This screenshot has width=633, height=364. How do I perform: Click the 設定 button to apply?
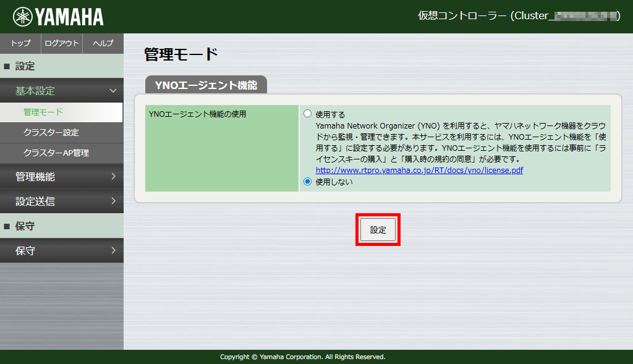[378, 230]
